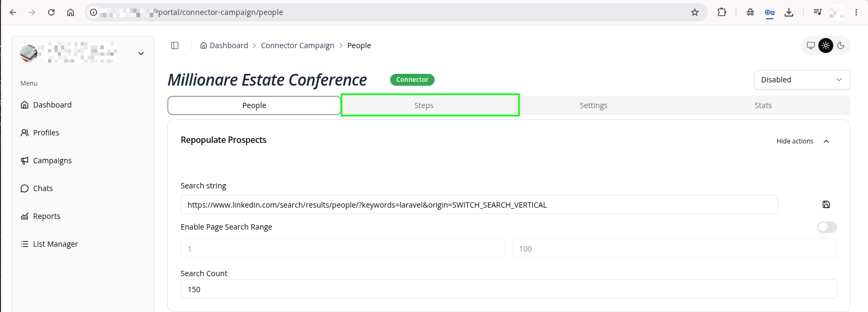Image resolution: width=868 pixels, height=312 pixels.
Task: Click the Repopulate Prospects heading
Action: coord(223,140)
